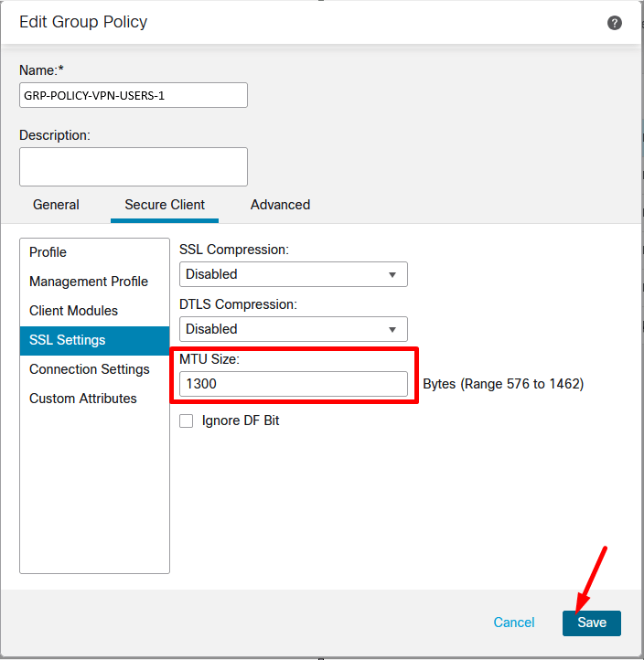Select Profile in the side list

click(48, 252)
